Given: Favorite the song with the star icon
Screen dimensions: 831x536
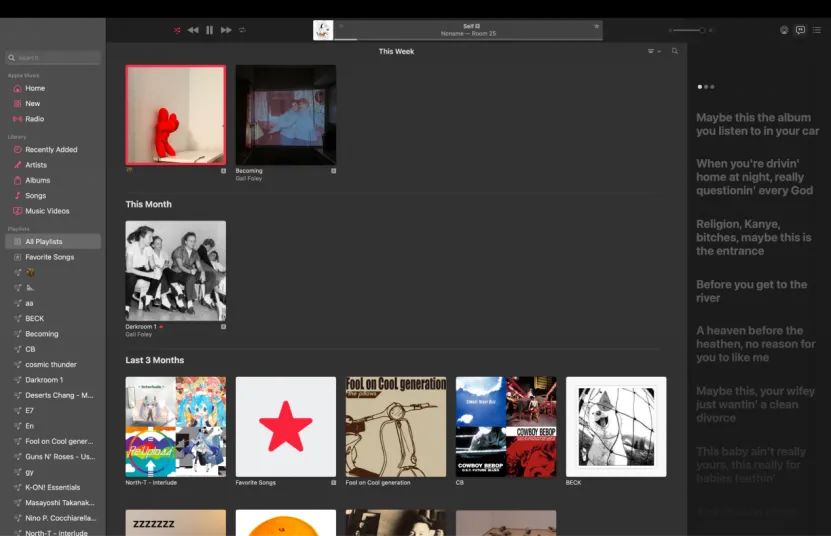Looking at the screenshot, I should coord(596,26).
